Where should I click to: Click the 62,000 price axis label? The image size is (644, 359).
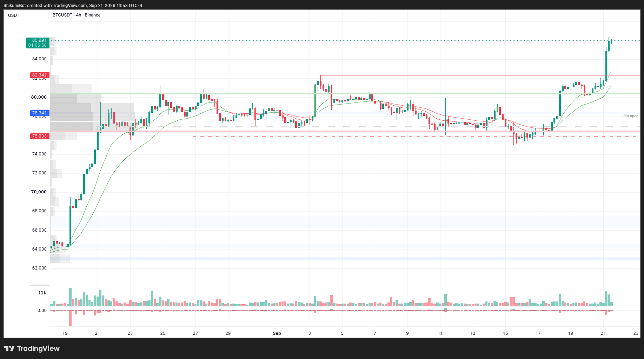click(39, 268)
